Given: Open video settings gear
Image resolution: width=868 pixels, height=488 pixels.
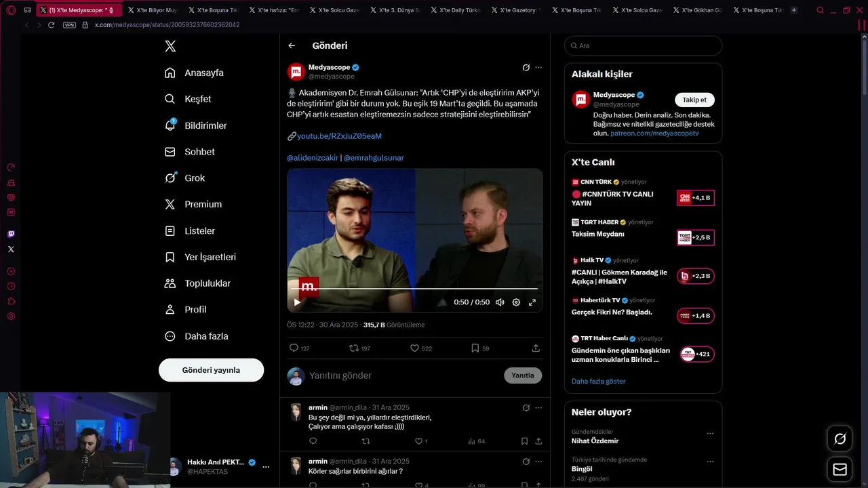Looking at the screenshot, I should (516, 302).
